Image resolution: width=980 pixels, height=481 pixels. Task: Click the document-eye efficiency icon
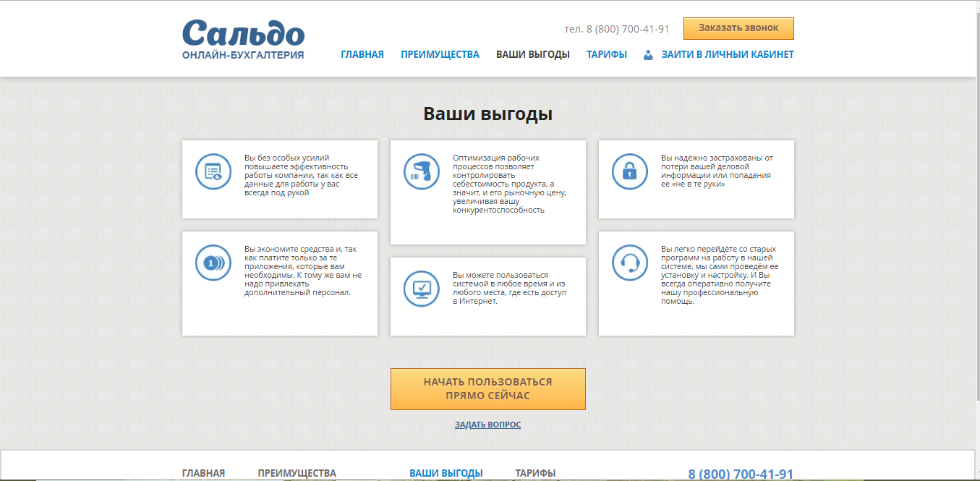pyautogui.click(x=213, y=172)
